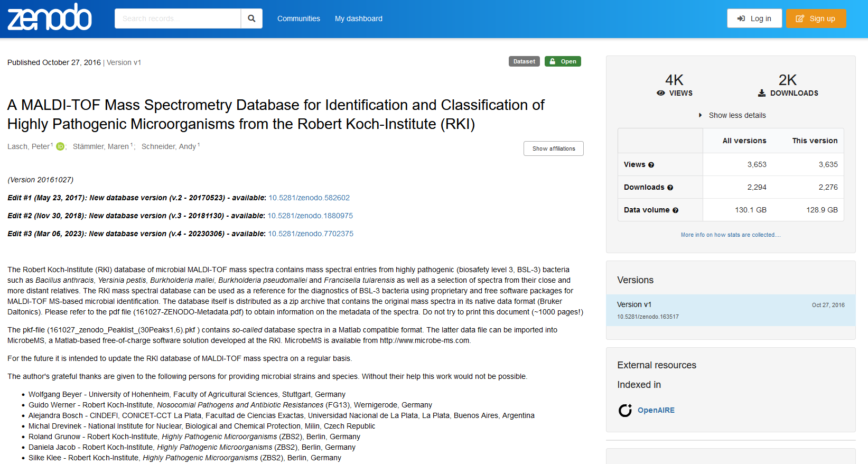The width and height of the screenshot is (868, 464).
Task: Click the OpenAIRE logo icon
Action: click(x=625, y=411)
